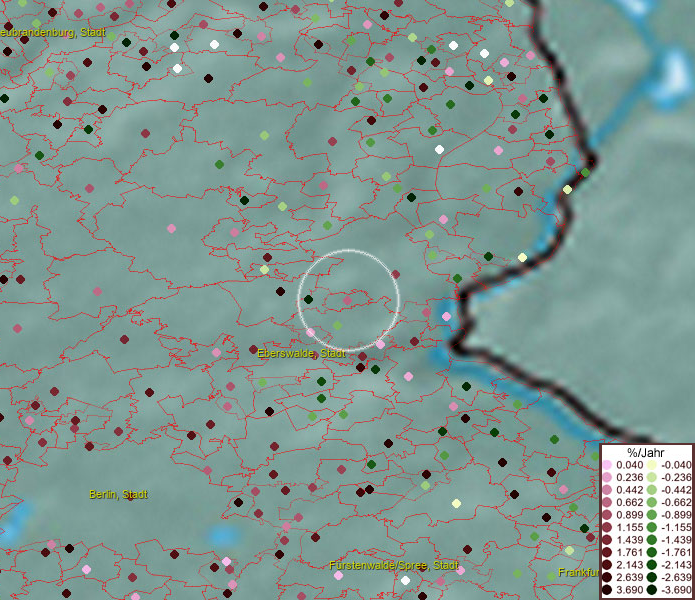This screenshot has height=600, width=695.
Task: Click the legend value text "-1.155"
Action: (676, 527)
